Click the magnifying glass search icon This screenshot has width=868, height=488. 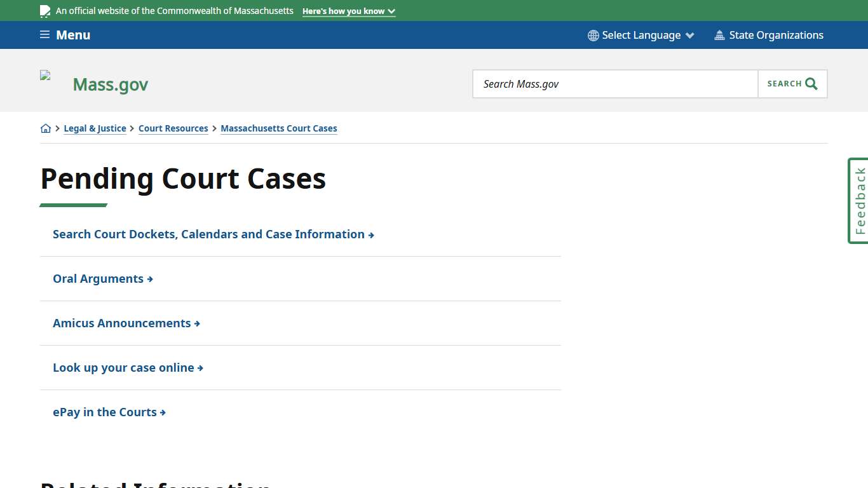(x=810, y=83)
